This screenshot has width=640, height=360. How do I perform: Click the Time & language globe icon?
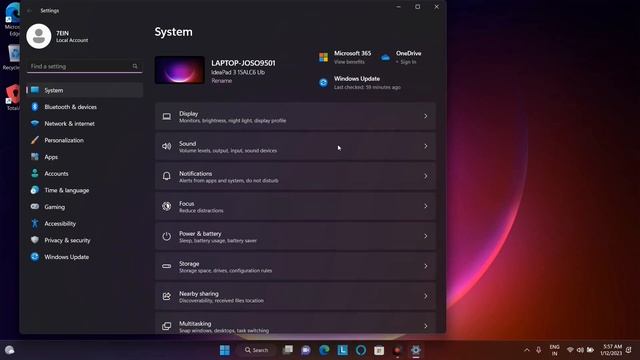tap(35, 190)
